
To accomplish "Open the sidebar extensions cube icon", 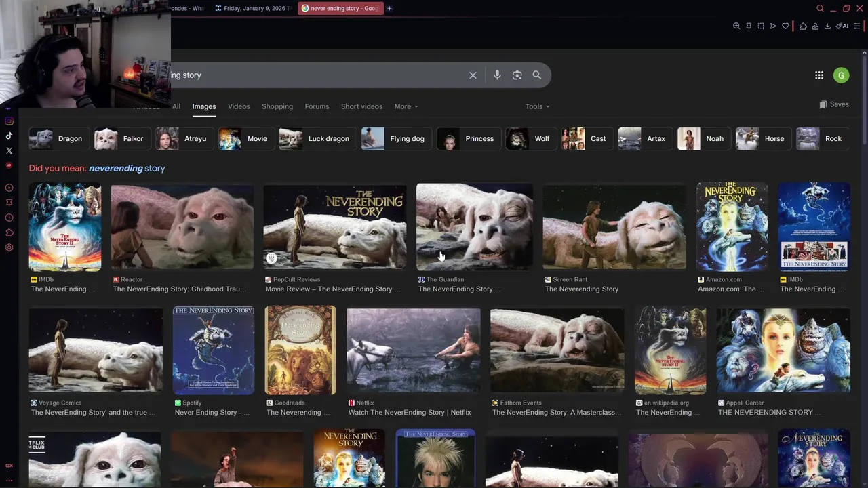I will (x=9, y=232).
